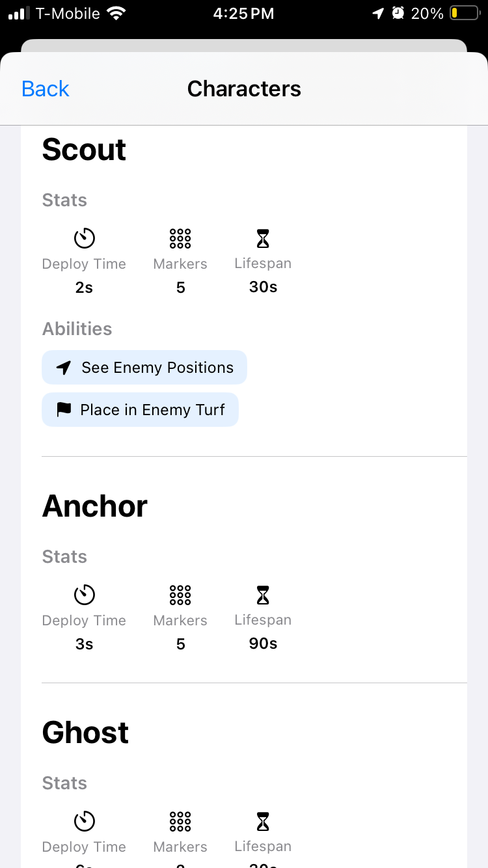The width and height of the screenshot is (488, 868).
Task: Tap the Back button
Action: pyautogui.click(x=45, y=88)
